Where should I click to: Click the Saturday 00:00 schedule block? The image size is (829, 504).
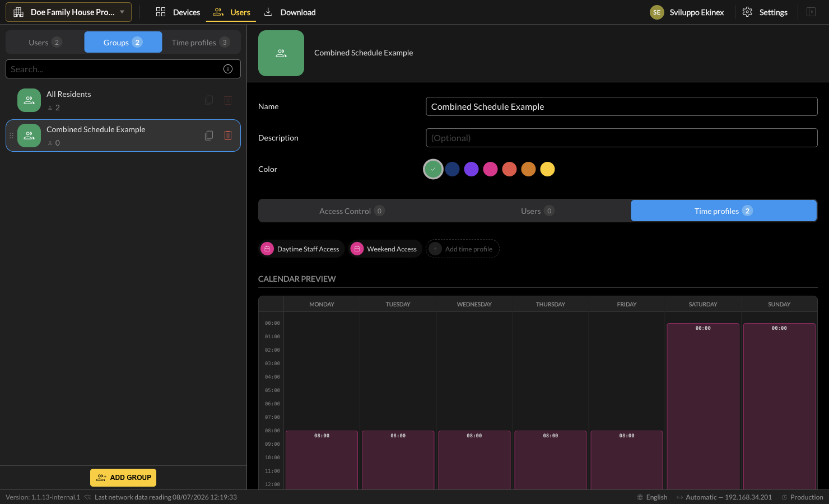pos(703,407)
